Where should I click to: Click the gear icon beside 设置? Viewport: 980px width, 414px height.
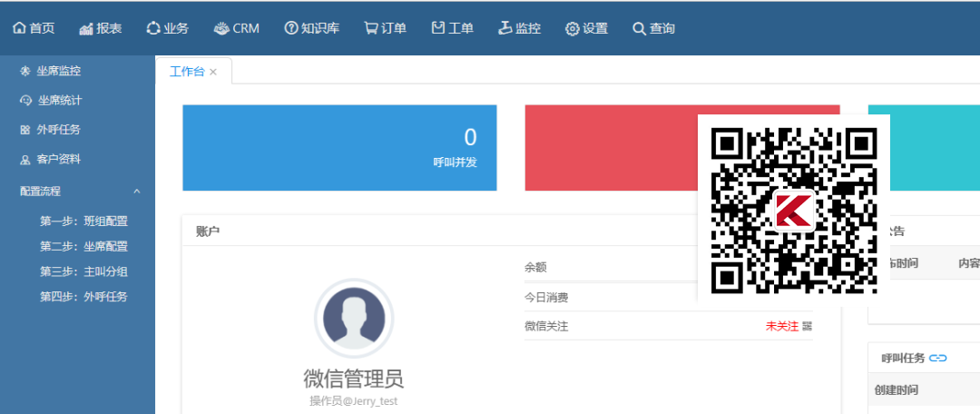pos(572,29)
